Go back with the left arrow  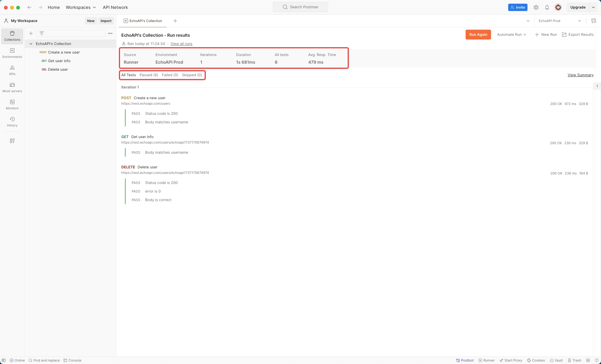29,7
